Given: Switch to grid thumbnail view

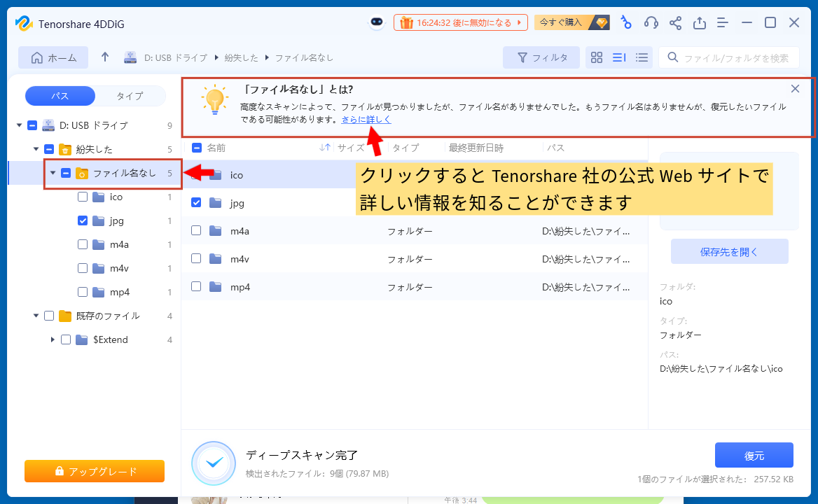Looking at the screenshot, I should click(x=596, y=57).
